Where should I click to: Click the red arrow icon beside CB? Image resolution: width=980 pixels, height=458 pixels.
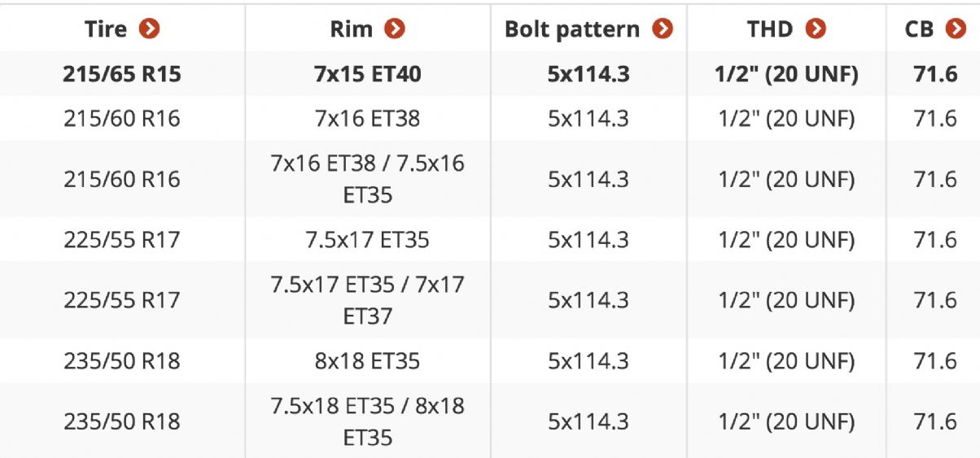click(956, 29)
